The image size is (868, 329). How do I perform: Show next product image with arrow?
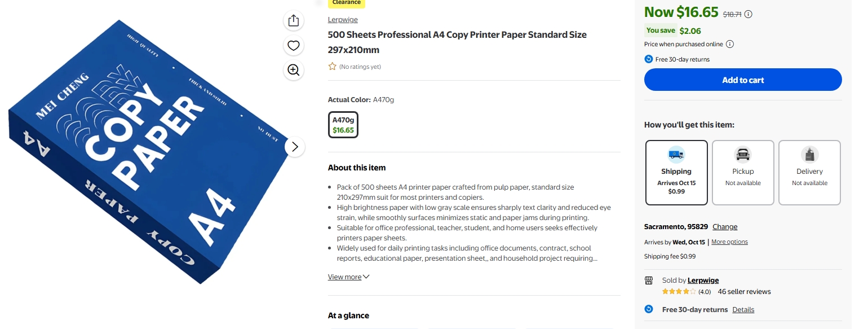coord(295,147)
